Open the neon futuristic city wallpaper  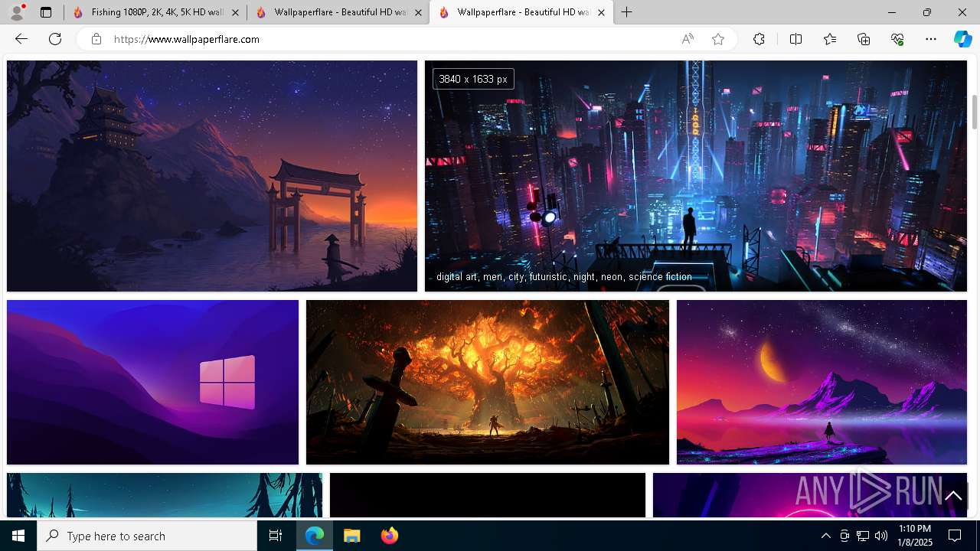[696, 176]
